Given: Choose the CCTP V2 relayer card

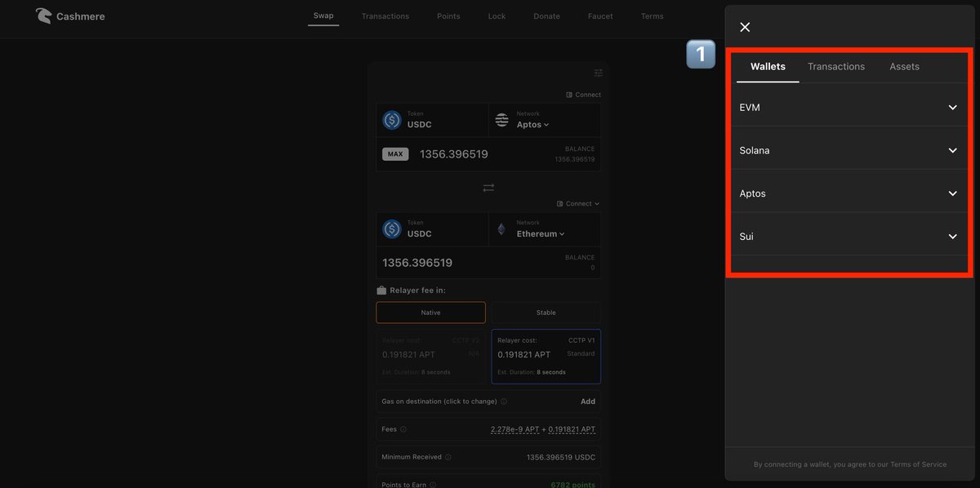Looking at the screenshot, I should tap(430, 357).
